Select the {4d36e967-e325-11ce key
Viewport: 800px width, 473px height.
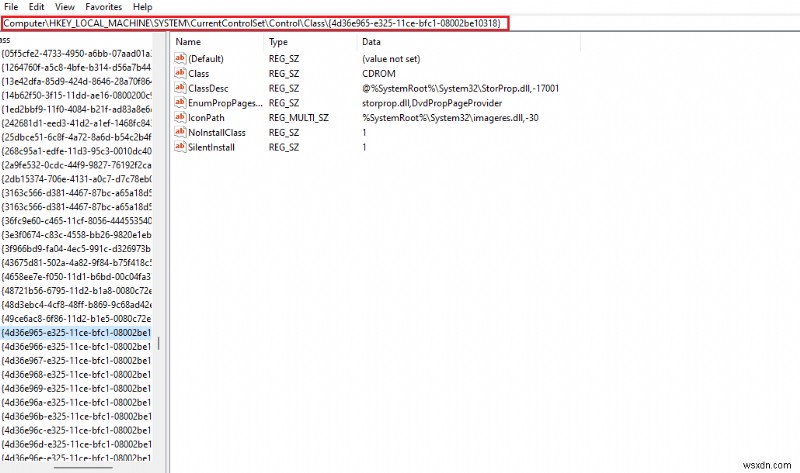pyautogui.click(x=76, y=361)
